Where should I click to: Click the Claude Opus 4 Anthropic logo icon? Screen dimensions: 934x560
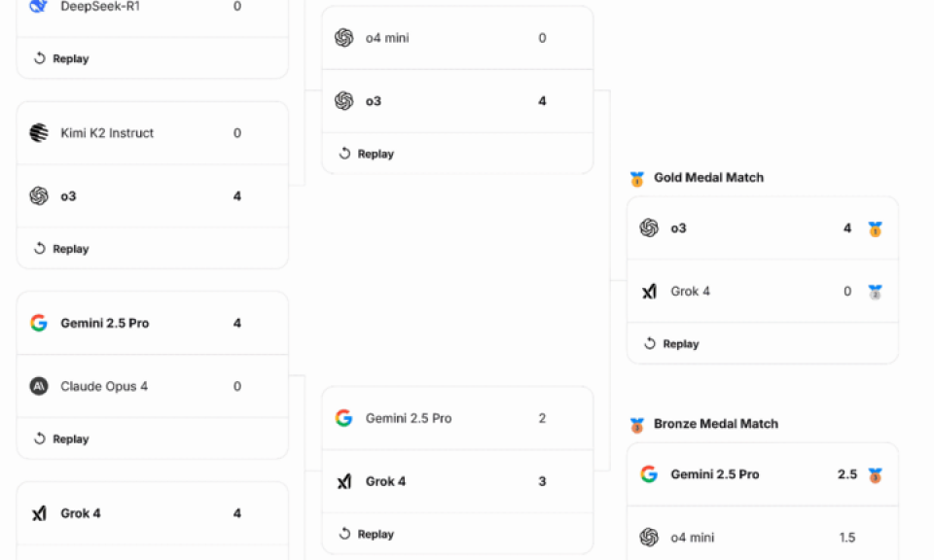(39, 386)
